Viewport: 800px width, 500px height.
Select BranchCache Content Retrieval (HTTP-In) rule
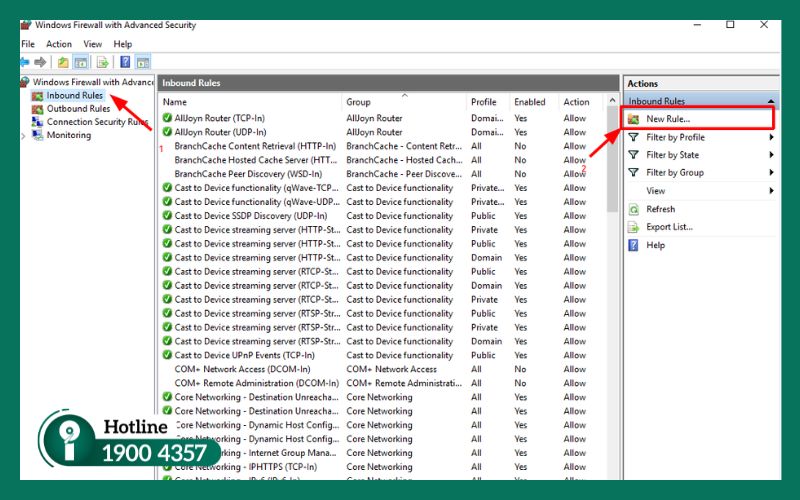pyautogui.click(x=255, y=146)
